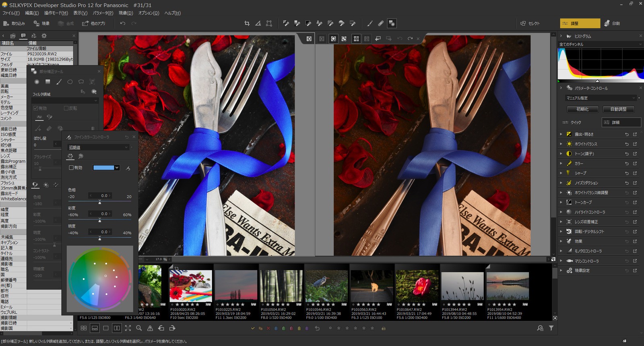Adjust the 色相 hue slider in ファインカラーコントローラ
644x346 pixels.
tap(100, 201)
